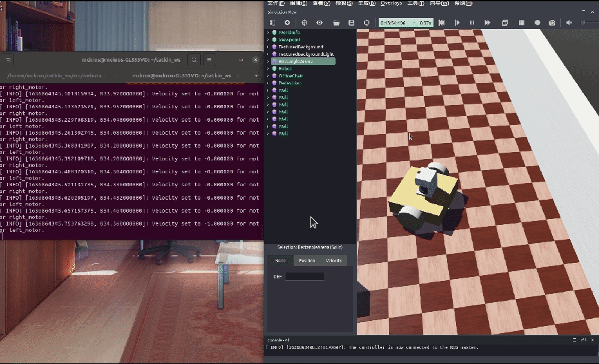Select the Pedestrian tree item
The image size is (599, 364).
287,83
